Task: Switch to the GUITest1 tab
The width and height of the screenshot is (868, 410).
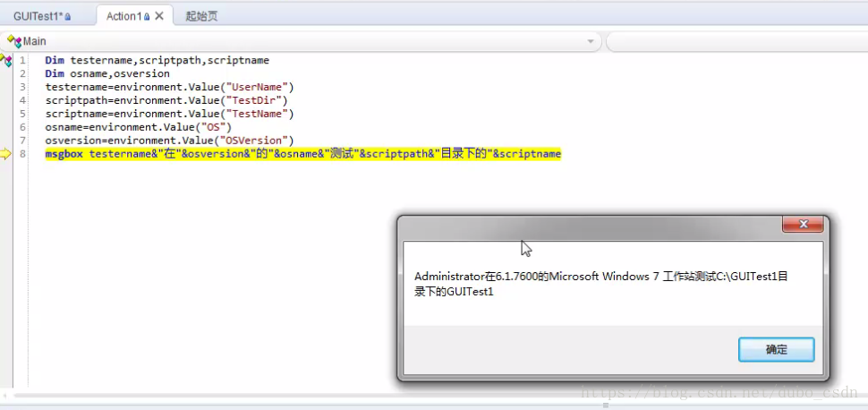Action: [x=43, y=16]
